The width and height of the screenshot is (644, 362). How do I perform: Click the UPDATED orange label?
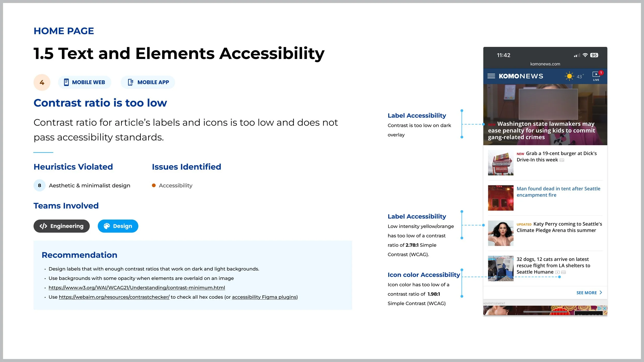(x=524, y=225)
